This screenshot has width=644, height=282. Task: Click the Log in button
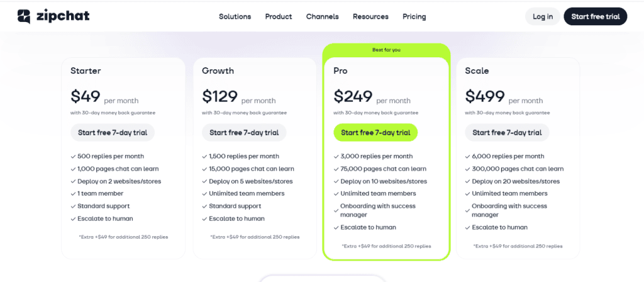(x=542, y=16)
